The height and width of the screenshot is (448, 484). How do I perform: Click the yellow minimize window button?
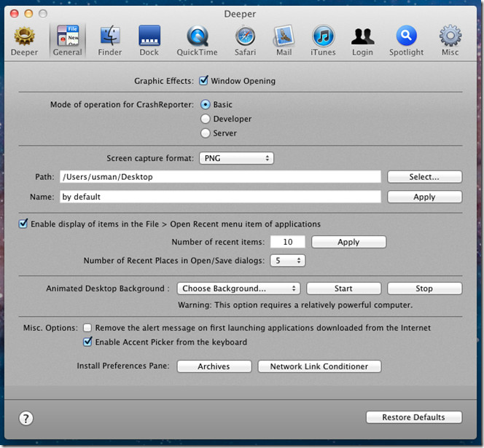coord(28,14)
